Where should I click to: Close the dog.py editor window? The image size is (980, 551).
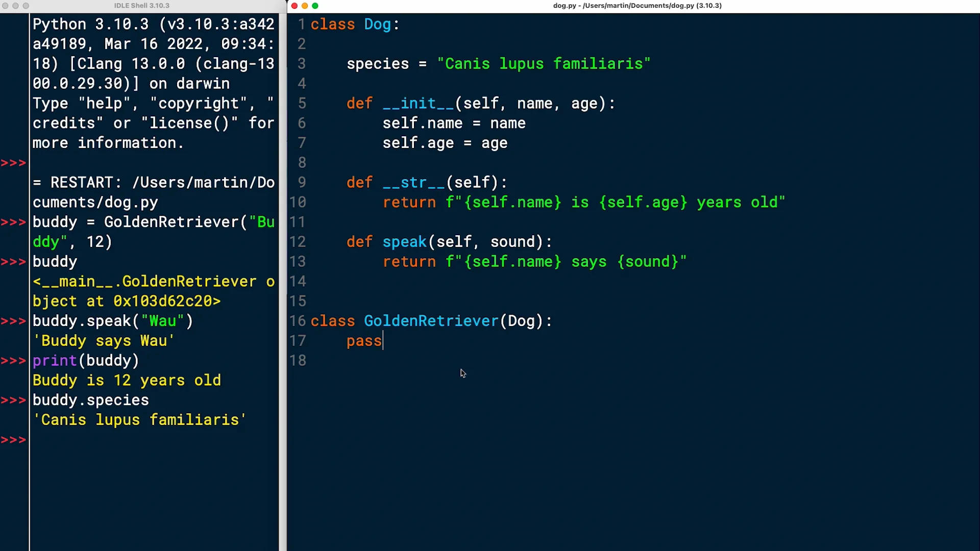295,6
